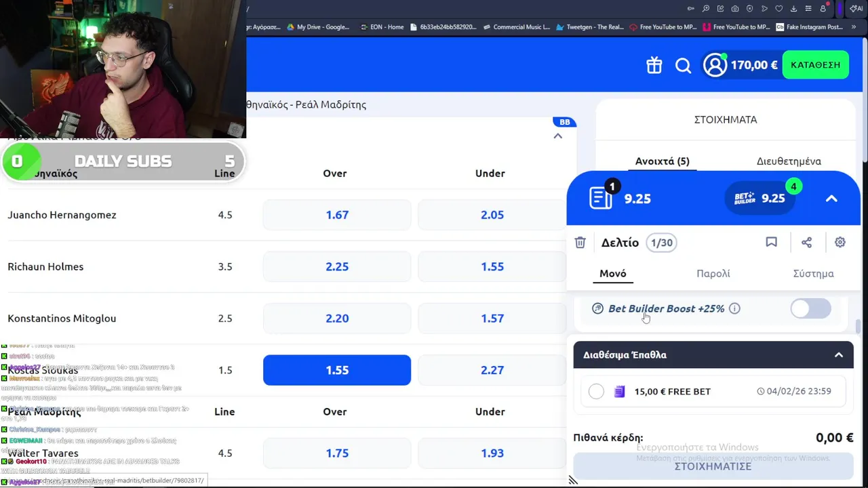This screenshot has width=868, height=488.
Task: Pick Konstantinos Mitoglou Under 1.57
Action: coord(492,319)
